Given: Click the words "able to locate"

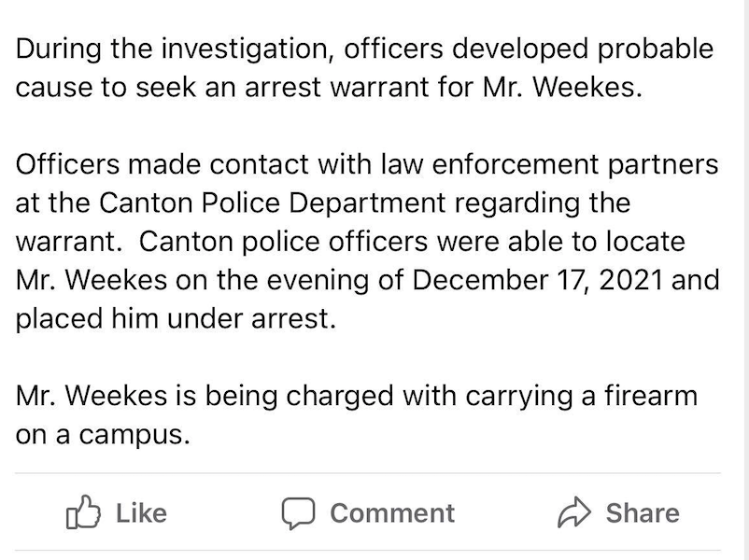Looking at the screenshot, I should coord(601,242).
